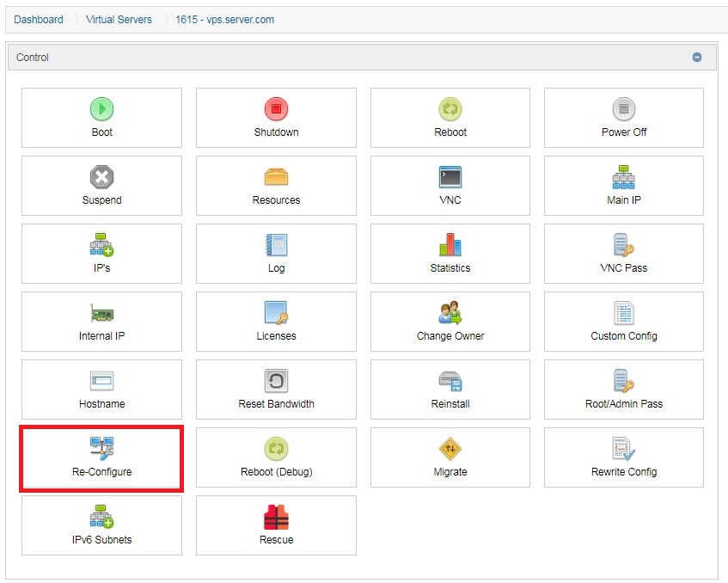Screen dimensions: 728x583
Task: Click the Migrate diamond icon
Action: point(450,449)
